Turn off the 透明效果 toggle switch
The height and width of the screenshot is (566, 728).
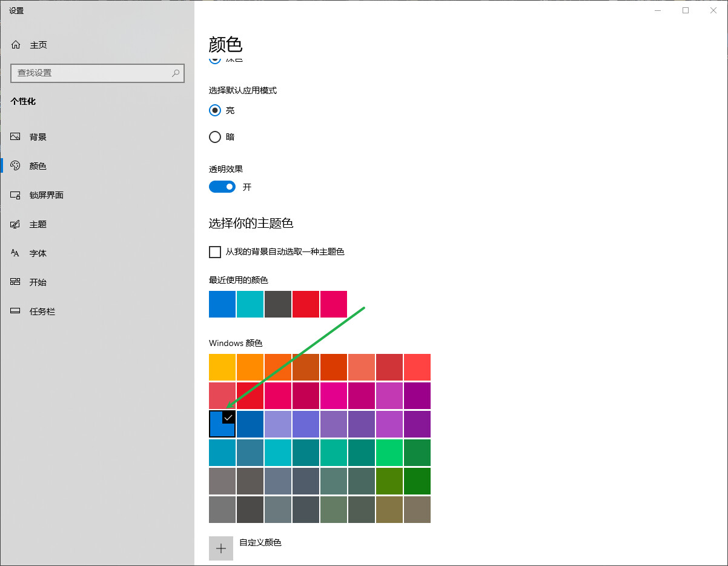tap(222, 187)
